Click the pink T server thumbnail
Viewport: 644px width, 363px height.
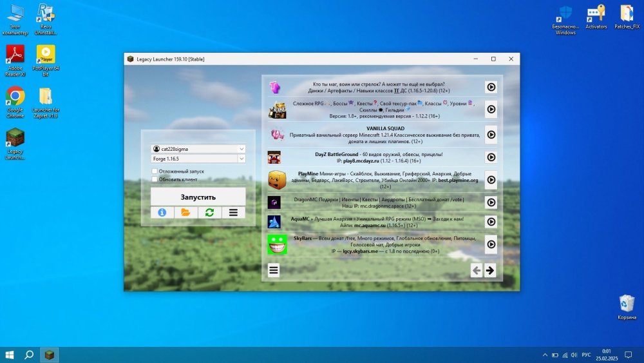pos(275,87)
